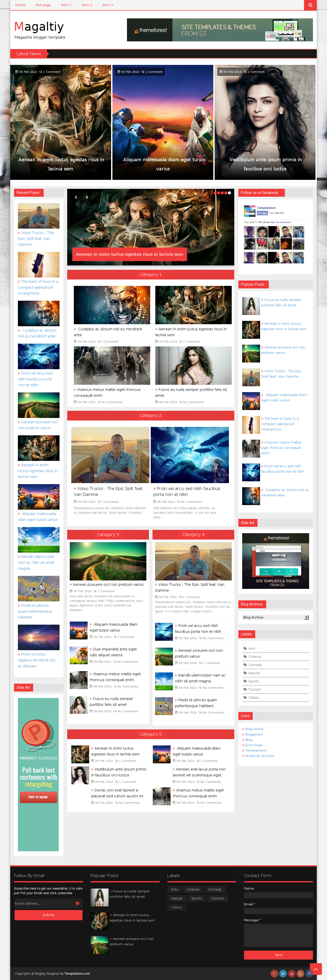Open the Category 4 section header
327x980 pixels.
pyautogui.click(x=193, y=534)
